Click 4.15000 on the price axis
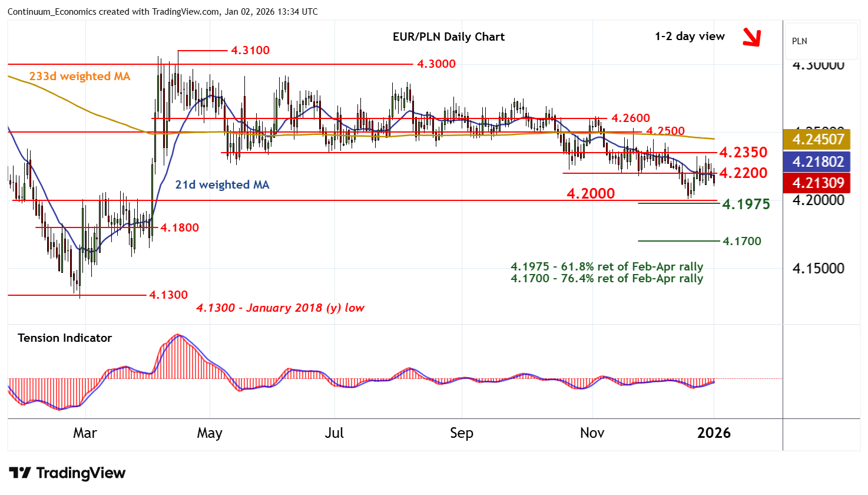The image size is (868, 495). click(x=818, y=268)
